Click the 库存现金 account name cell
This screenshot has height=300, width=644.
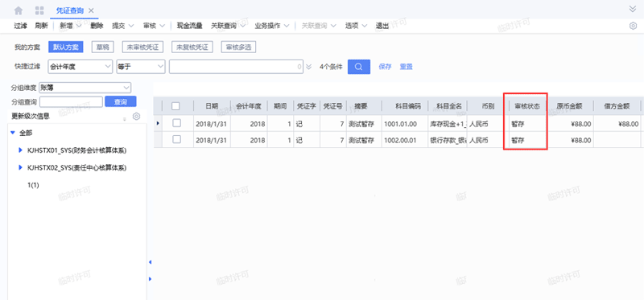(448, 123)
